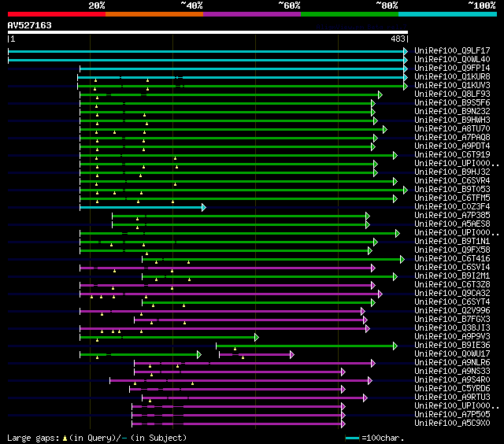
Task: Select the UniRef100_A7P385 label
Action: coord(452,216)
